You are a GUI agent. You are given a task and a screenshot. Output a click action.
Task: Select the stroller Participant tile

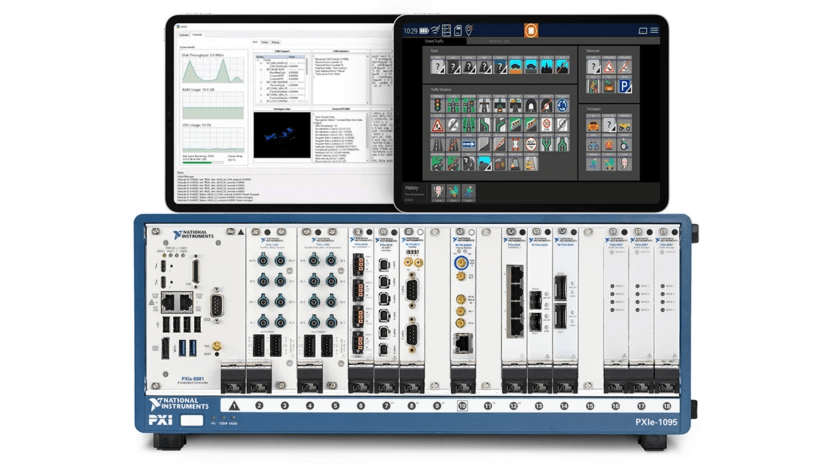609,164
